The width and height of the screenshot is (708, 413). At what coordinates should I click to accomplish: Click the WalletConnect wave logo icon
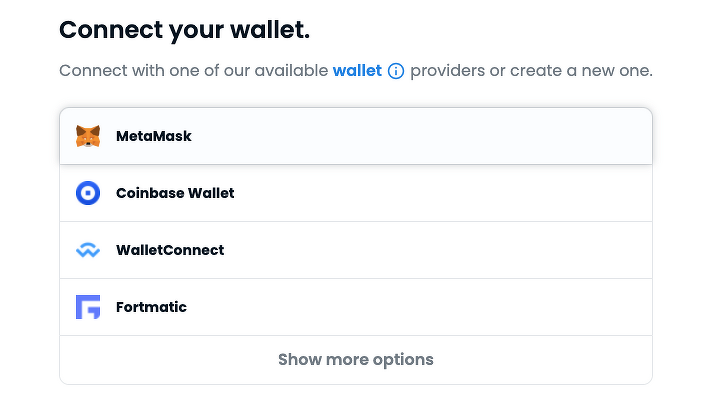(x=88, y=250)
